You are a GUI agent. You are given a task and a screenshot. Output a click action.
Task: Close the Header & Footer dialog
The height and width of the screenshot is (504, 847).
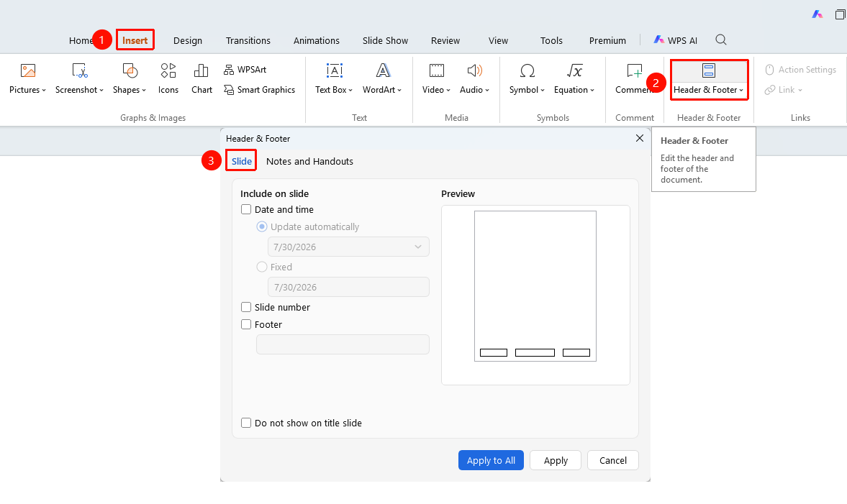point(640,138)
